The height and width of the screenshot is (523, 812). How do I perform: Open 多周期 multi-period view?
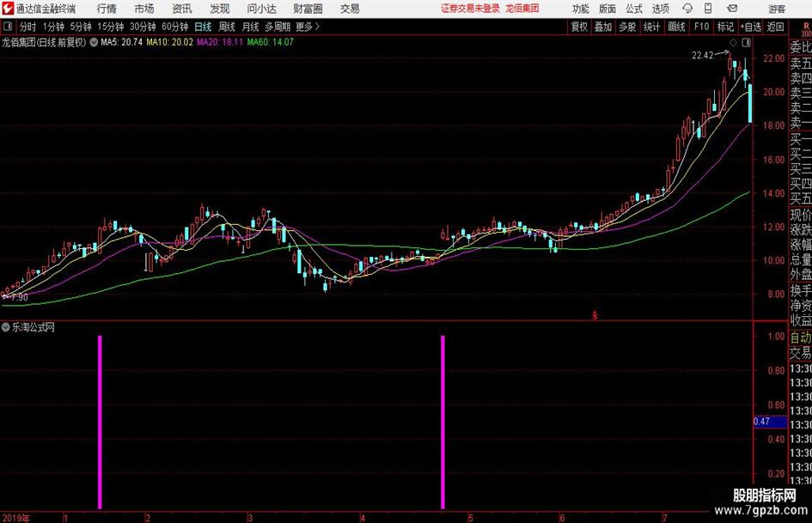tap(278, 27)
